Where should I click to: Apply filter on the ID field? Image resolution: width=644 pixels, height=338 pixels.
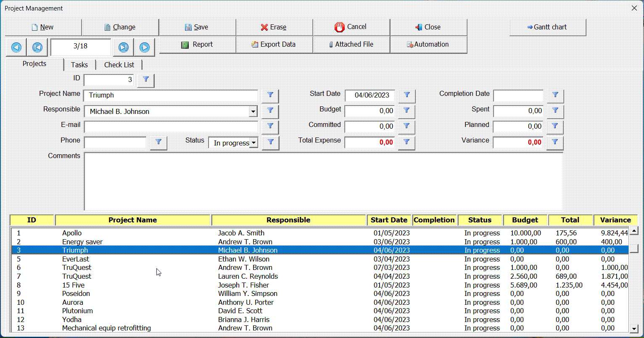pos(146,79)
